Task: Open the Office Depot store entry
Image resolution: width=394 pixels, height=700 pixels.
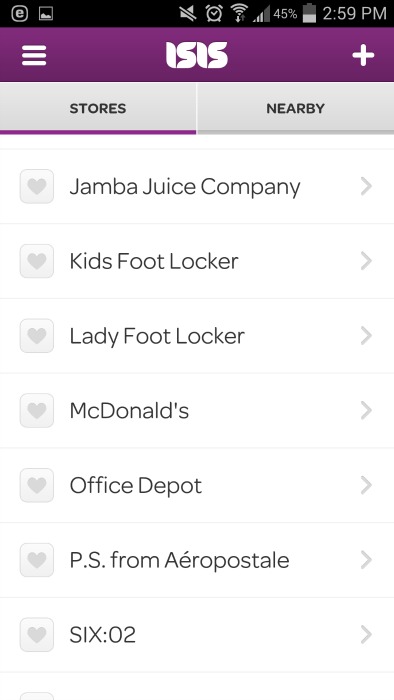Action: (197, 485)
